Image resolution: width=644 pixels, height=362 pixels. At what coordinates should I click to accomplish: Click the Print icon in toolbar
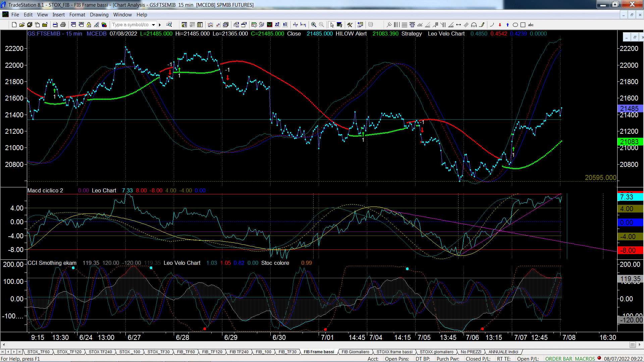(x=63, y=24)
